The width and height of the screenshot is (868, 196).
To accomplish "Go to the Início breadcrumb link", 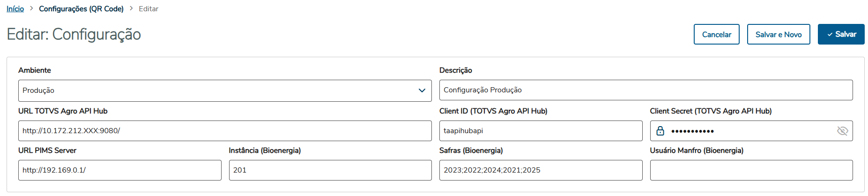I will [x=15, y=8].
